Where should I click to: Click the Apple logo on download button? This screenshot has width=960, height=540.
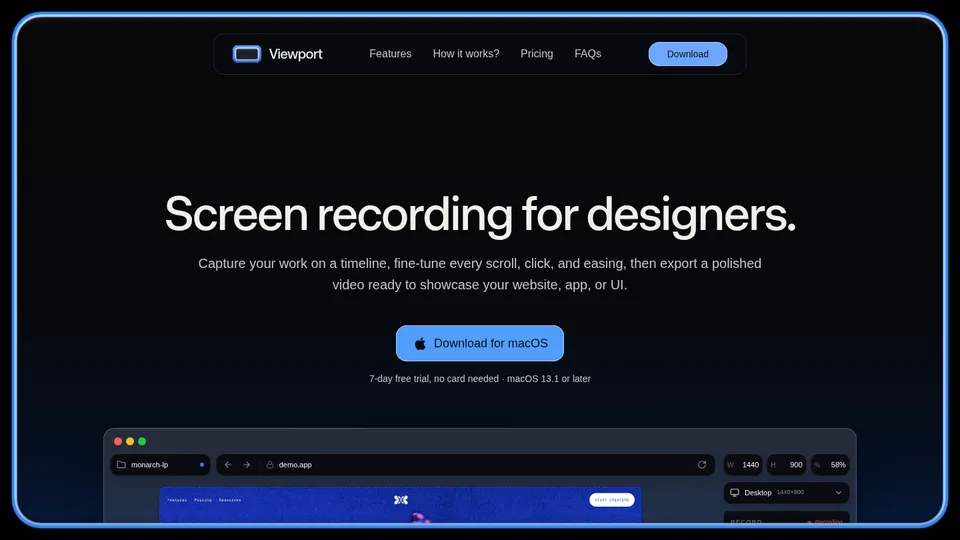[420, 343]
